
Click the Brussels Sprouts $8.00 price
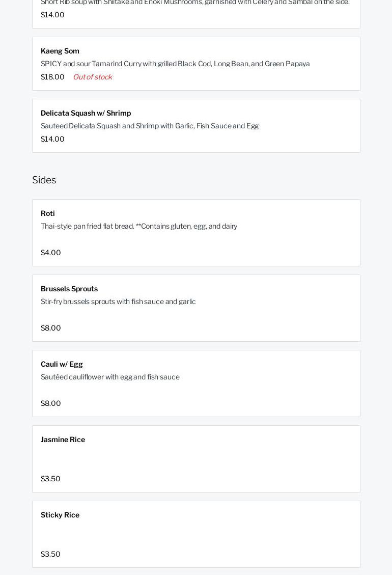point(51,328)
